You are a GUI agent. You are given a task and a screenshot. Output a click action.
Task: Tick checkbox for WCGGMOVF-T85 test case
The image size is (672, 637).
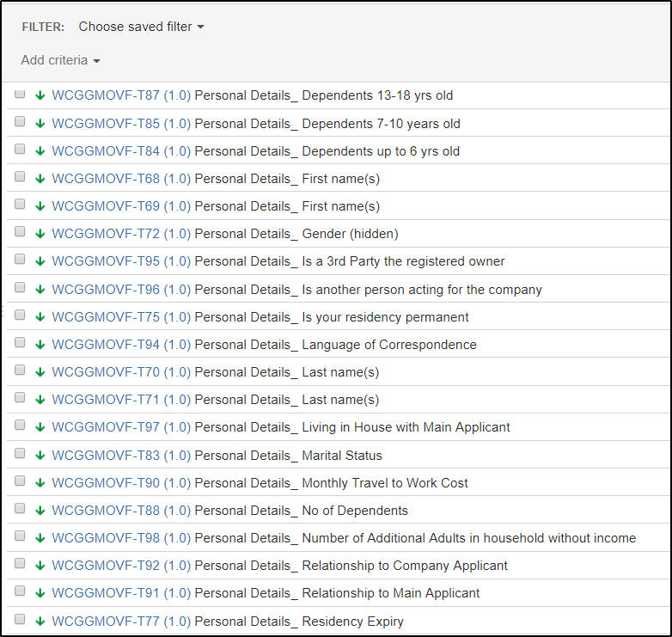click(x=20, y=122)
